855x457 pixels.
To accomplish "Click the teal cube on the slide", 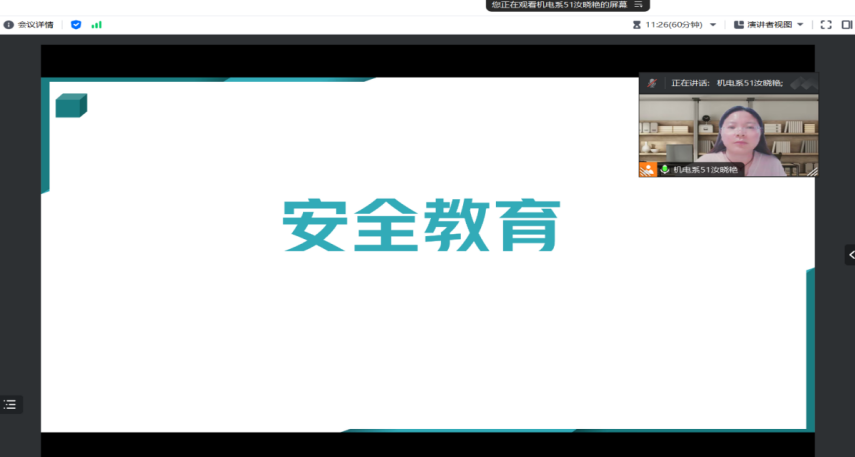I will 71,105.
